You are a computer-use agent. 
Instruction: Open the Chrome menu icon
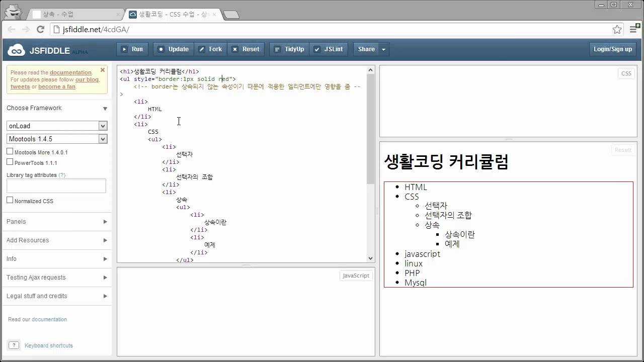[634, 30]
